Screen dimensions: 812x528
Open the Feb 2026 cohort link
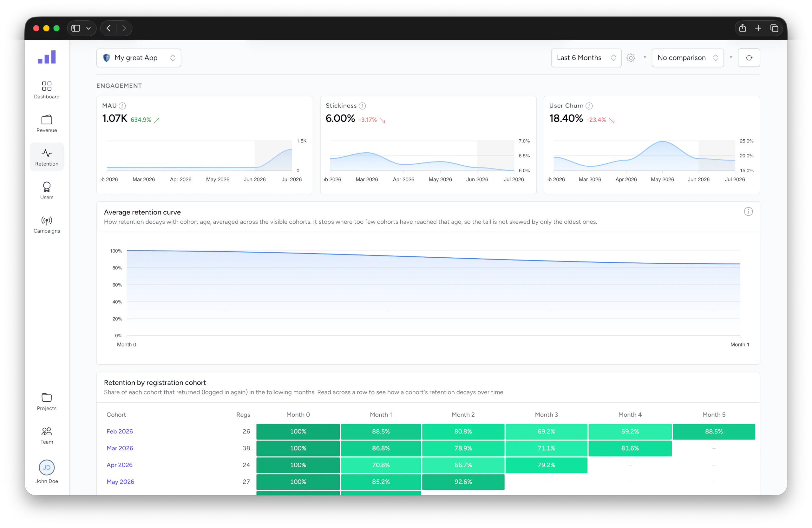point(120,432)
